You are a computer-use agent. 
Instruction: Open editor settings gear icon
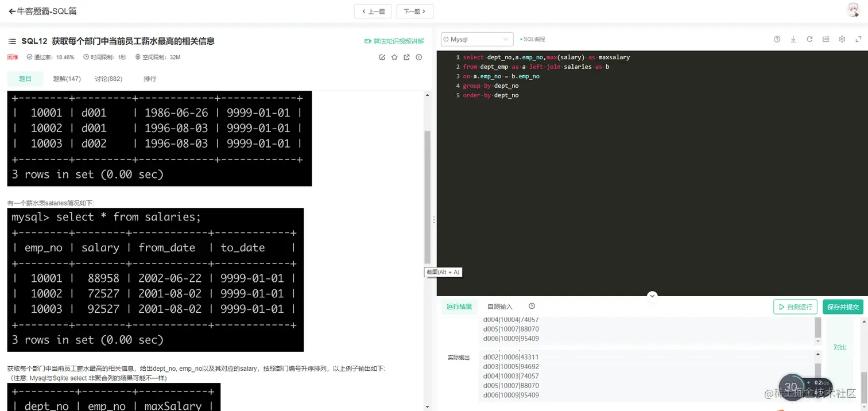pos(842,39)
